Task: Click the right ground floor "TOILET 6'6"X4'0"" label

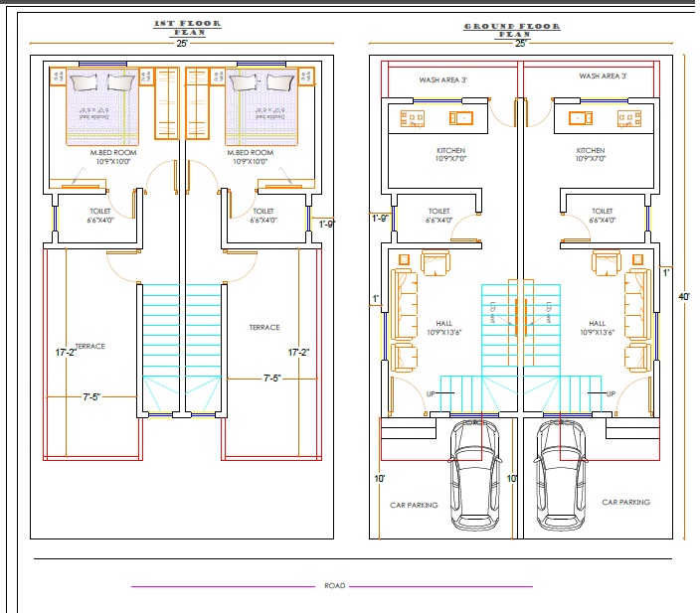Action: pyautogui.click(x=603, y=215)
